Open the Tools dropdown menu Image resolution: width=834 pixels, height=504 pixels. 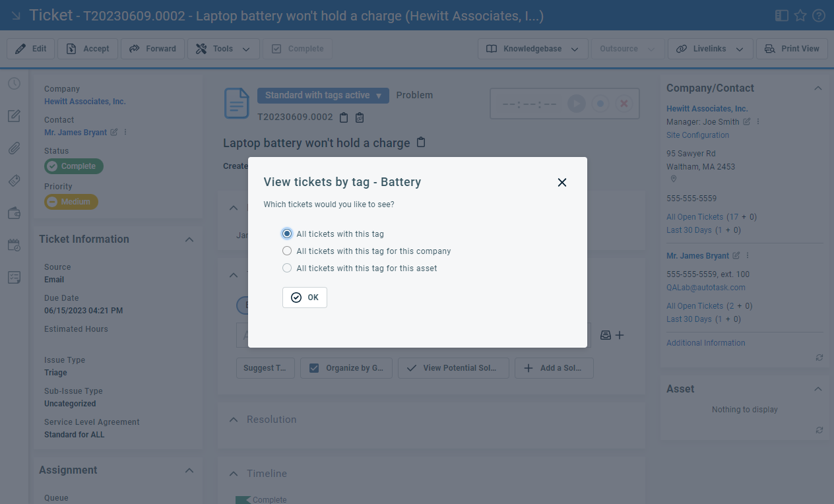[223, 49]
